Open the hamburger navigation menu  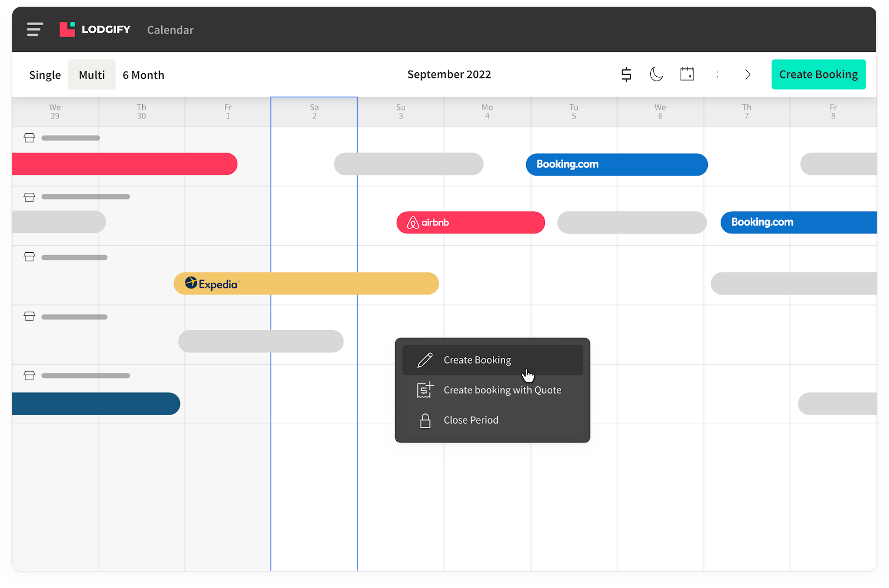click(x=35, y=29)
